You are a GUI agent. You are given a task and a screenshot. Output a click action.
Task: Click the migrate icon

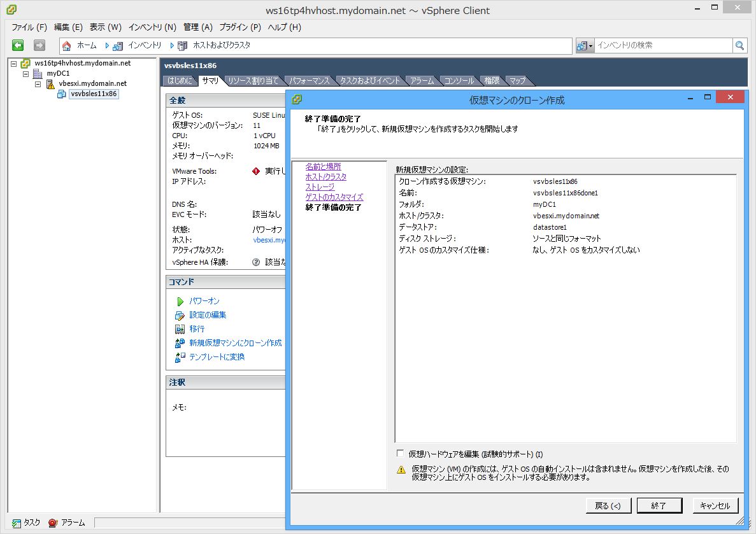click(x=180, y=329)
